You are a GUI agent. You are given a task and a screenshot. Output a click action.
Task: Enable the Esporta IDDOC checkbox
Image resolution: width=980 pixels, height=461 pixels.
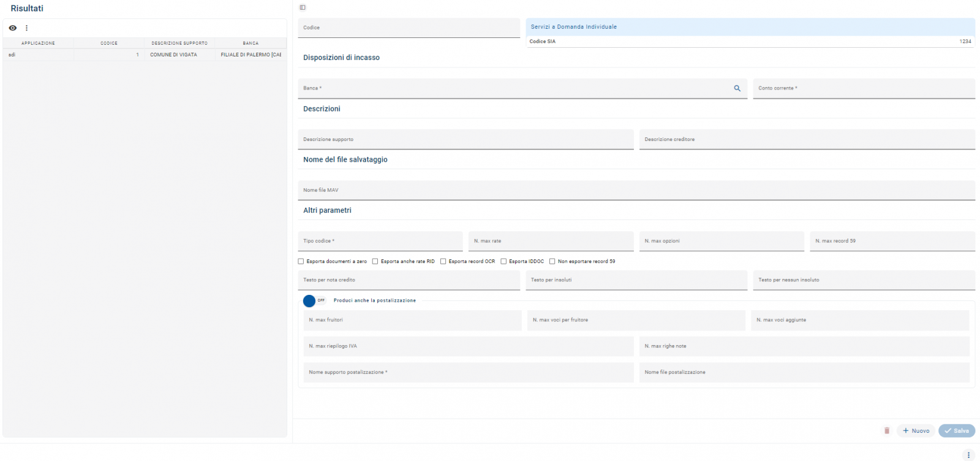click(x=503, y=262)
